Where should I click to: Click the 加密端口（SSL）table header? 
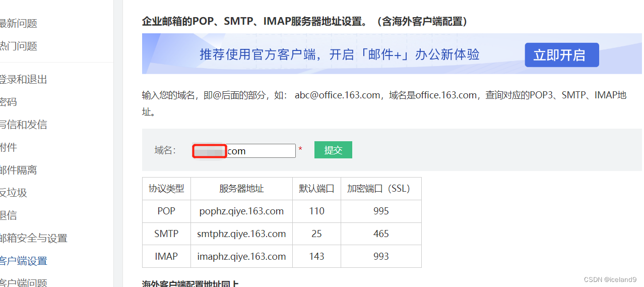[381, 189]
